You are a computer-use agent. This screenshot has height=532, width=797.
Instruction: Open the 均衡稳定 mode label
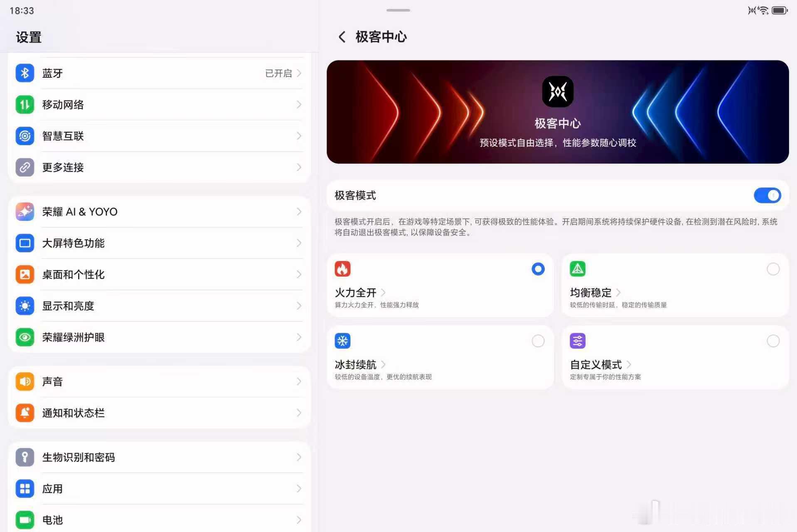click(590, 293)
